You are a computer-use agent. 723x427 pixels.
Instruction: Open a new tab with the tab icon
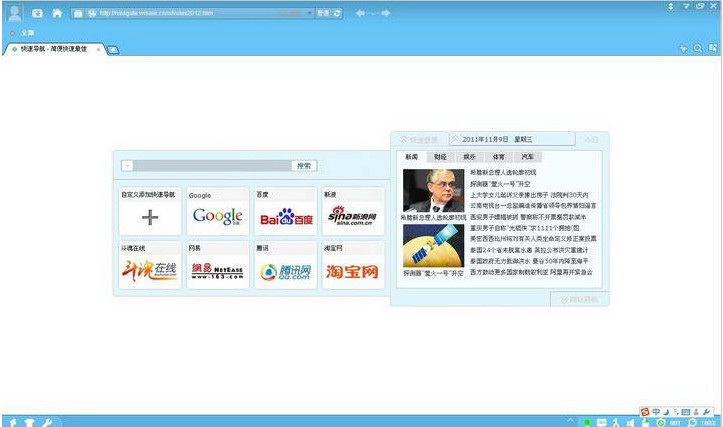pos(113,50)
